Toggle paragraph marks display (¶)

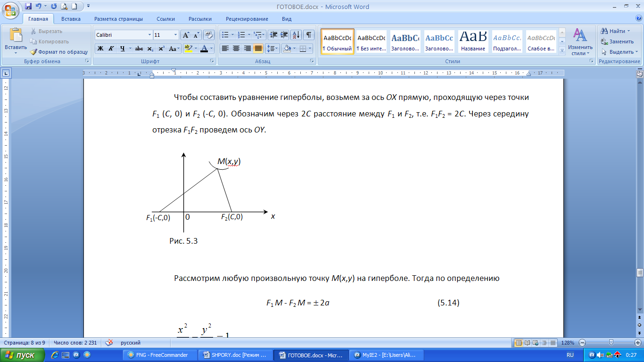pyautogui.click(x=309, y=35)
